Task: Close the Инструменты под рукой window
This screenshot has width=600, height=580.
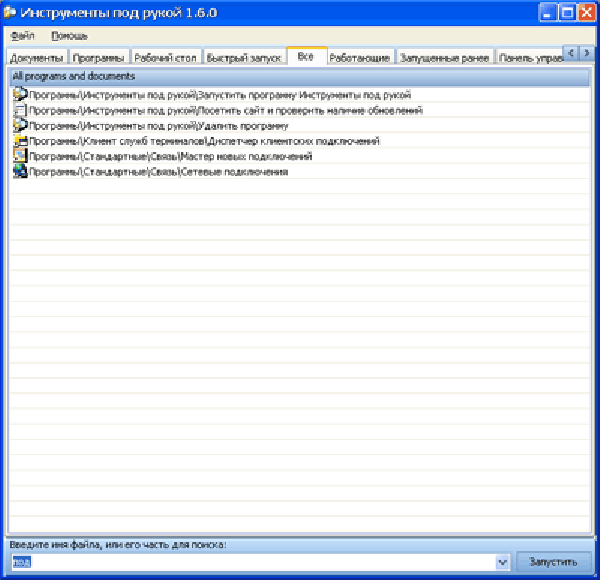Action: point(587,13)
